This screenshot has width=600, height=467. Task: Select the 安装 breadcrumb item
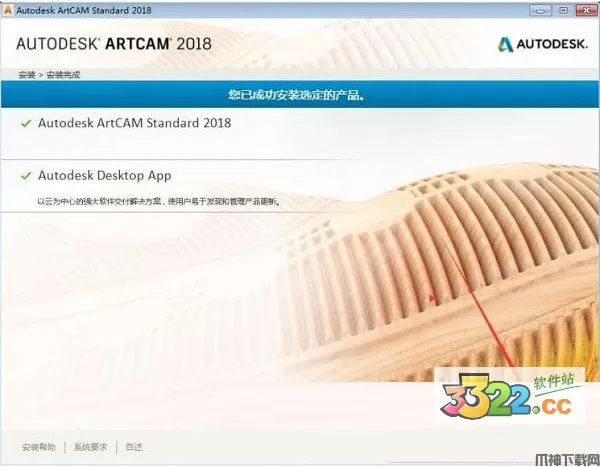pyautogui.click(x=27, y=75)
